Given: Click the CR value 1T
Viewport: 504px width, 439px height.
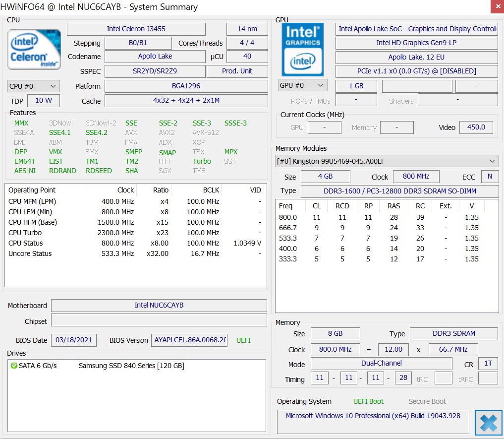Looking at the screenshot, I should click(488, 364).
